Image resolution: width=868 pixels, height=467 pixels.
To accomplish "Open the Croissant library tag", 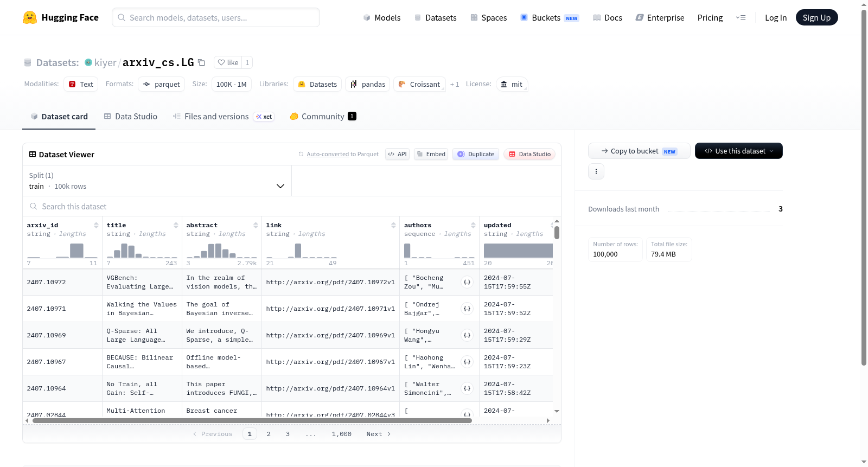I will [419, 84].
